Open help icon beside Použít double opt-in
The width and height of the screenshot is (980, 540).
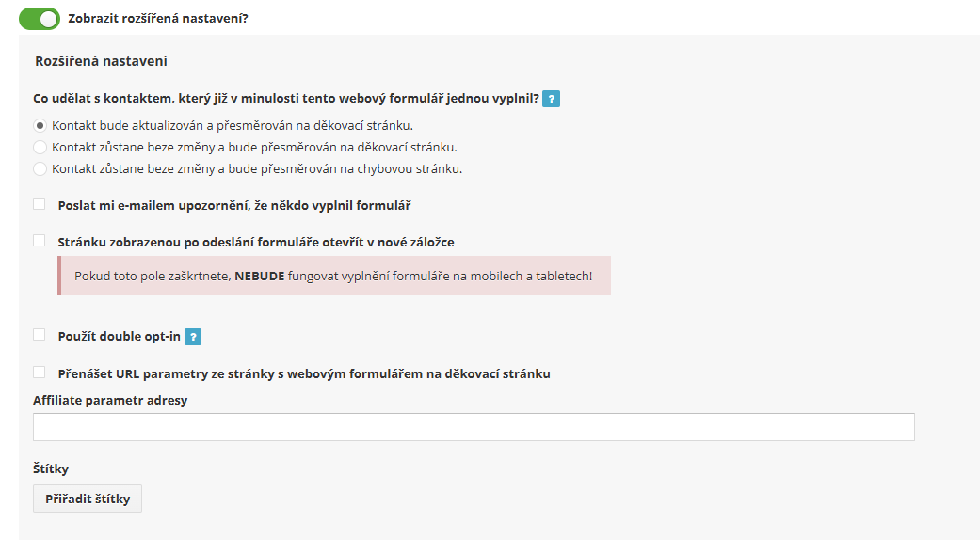pos(193,337)
